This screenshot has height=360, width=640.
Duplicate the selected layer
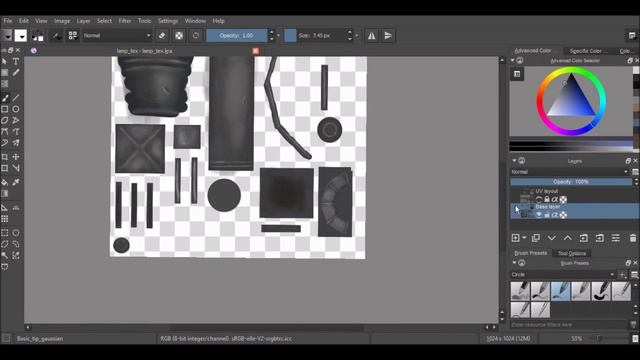[536, 238]
